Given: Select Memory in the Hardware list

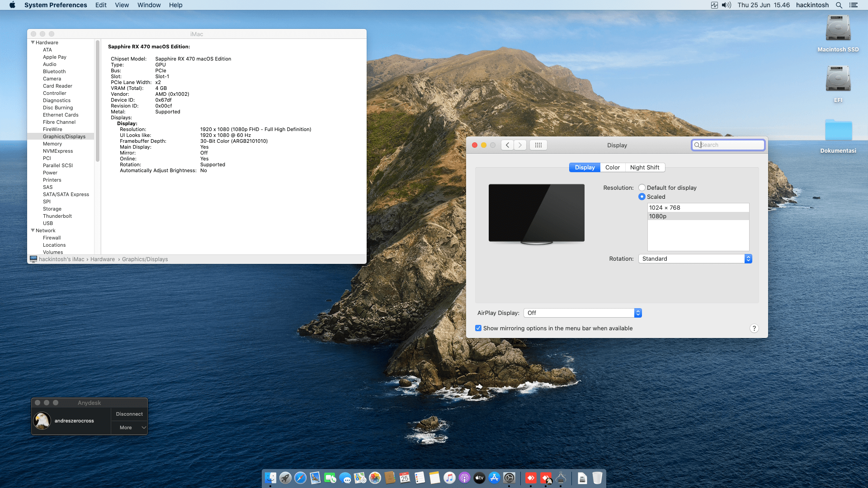Looking at the screenshot, I should click(x=52, y=144).
